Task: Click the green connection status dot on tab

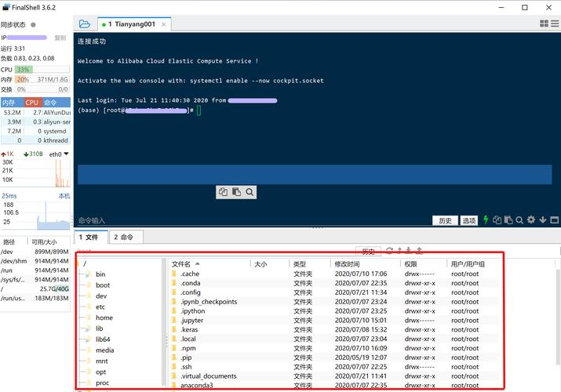Action: coord(104,24)
